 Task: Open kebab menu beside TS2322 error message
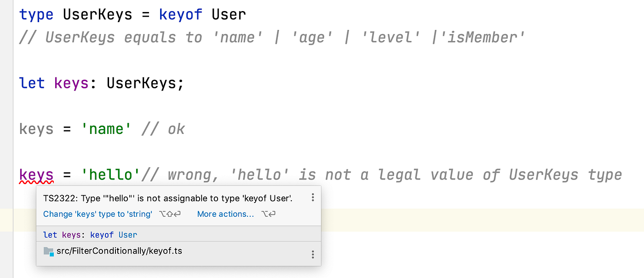coord(313,197)
